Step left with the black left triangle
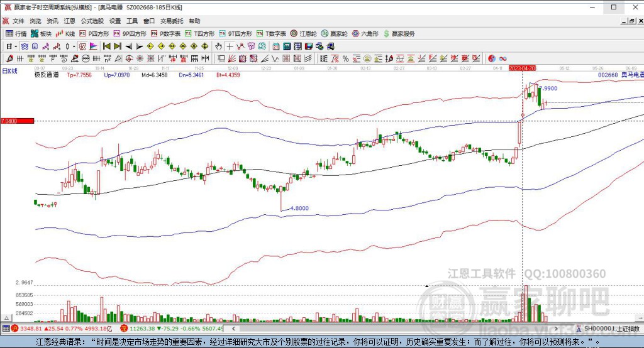This screenshot has width=644, height=348. pos(128,46)
